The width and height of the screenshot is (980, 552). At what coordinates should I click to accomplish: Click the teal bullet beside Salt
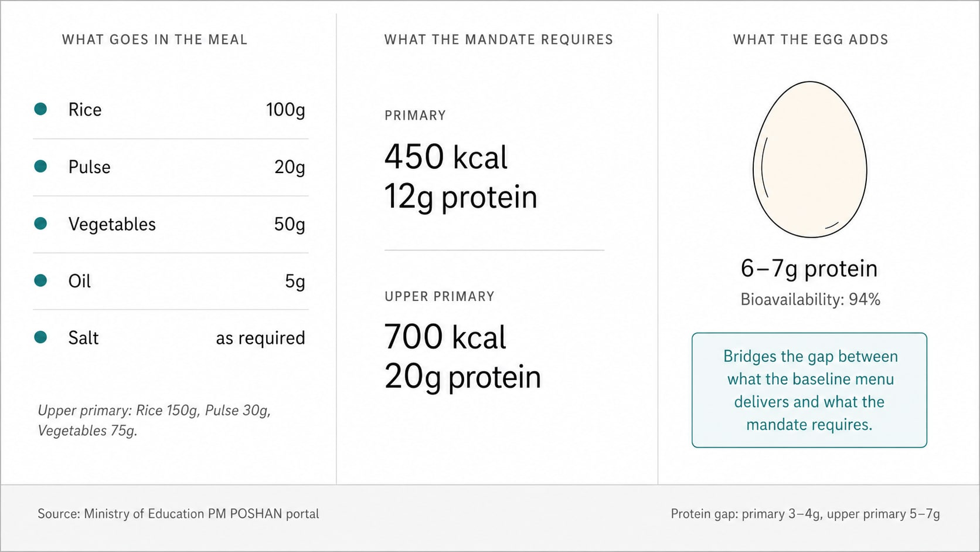40,337
